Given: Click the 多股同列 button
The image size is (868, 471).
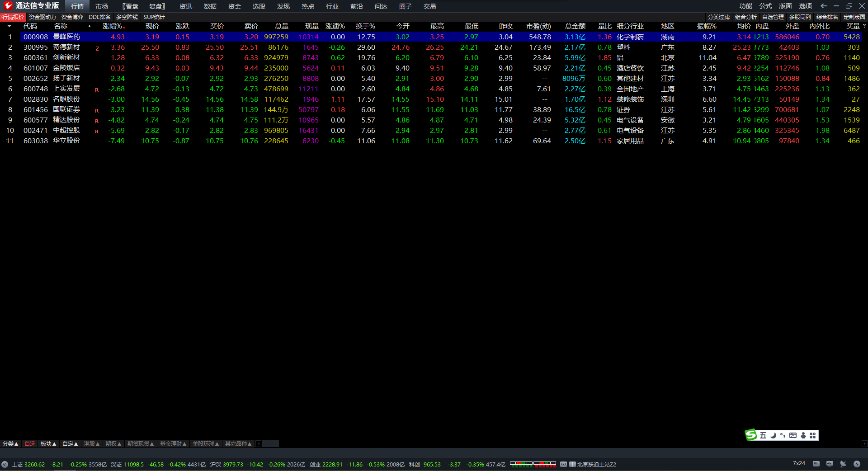Looking at the screenshot, I should (800, 17).
